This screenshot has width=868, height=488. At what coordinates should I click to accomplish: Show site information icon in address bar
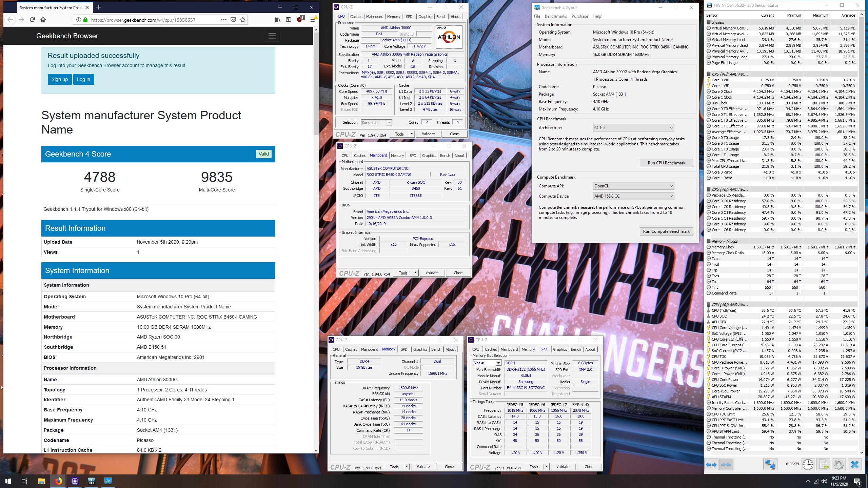[79, 20]
